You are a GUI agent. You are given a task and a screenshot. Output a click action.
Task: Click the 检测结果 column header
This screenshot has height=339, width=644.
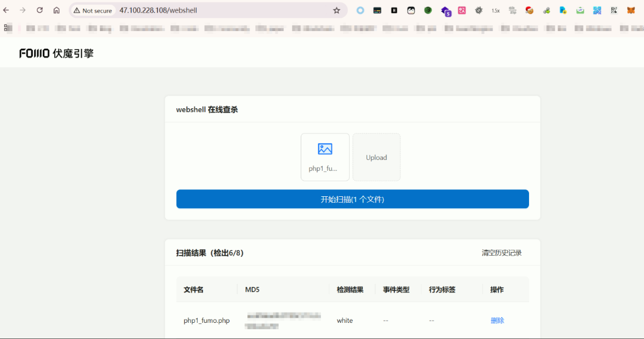[x=350, y=290]
